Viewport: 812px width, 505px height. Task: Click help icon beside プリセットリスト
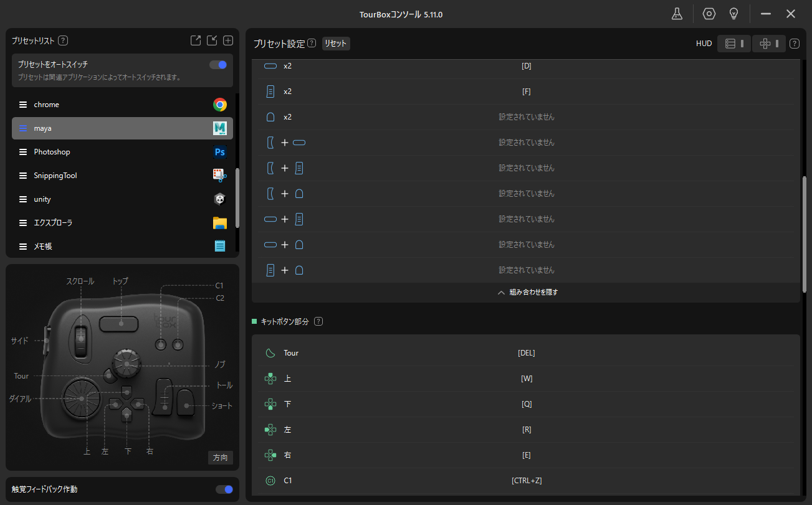point(63,40)
